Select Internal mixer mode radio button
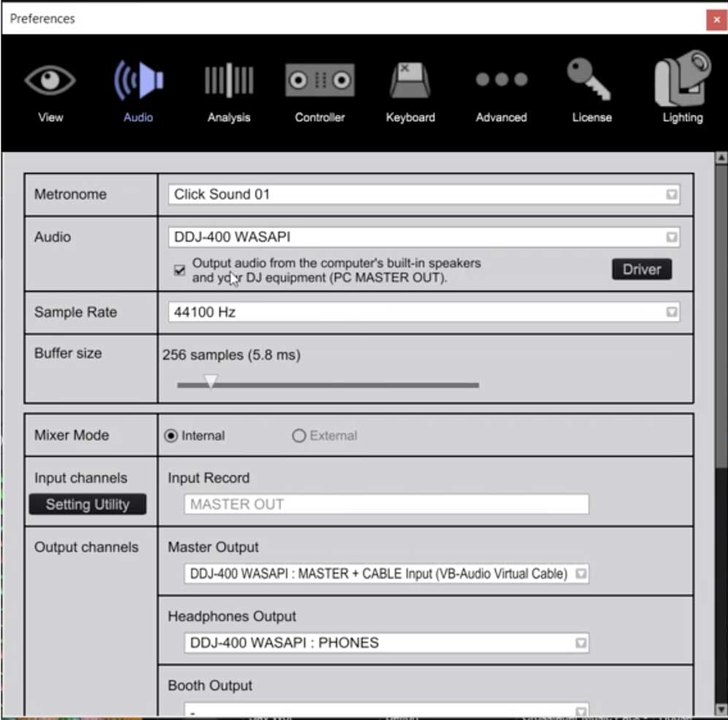 point(172,436)
